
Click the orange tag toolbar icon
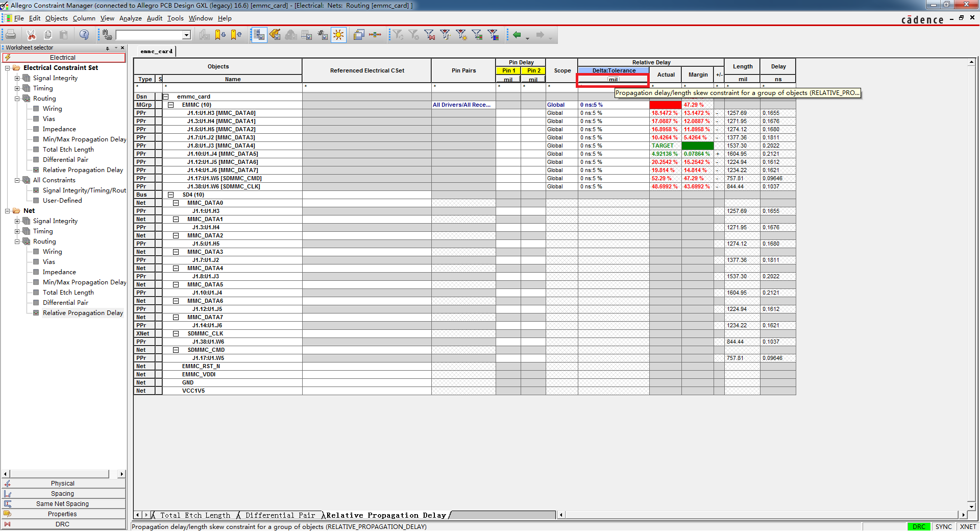(x=275, y=35)
